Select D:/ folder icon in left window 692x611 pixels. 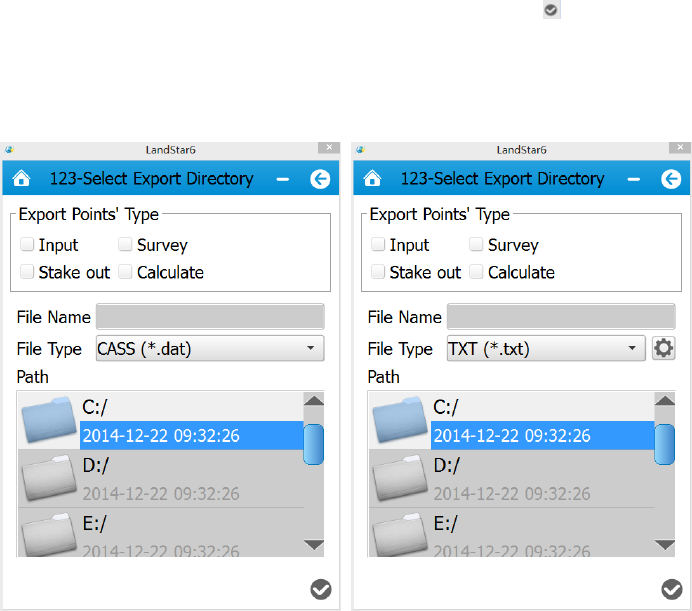(49, 478)
